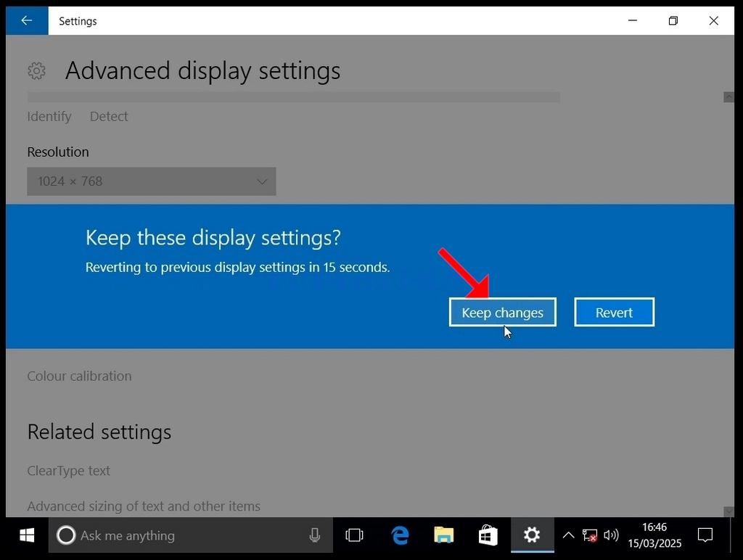
Task: Click the Cortana circle icon
Action: pyautogui.click(x=66, y=535)
